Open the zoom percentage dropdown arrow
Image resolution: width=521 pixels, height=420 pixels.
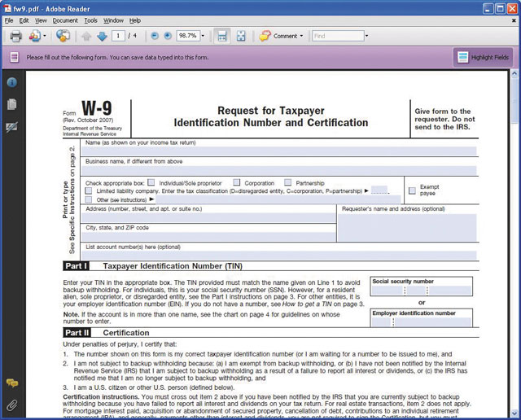point(203,36)
